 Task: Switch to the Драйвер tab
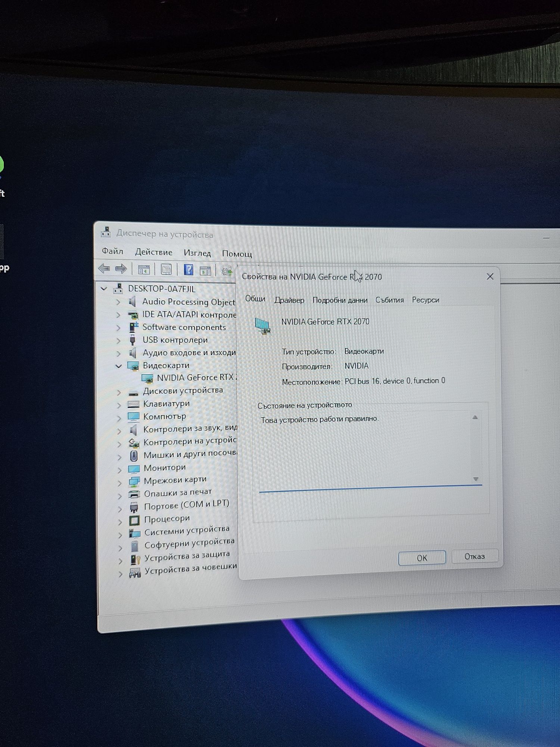tap(289, 300)
